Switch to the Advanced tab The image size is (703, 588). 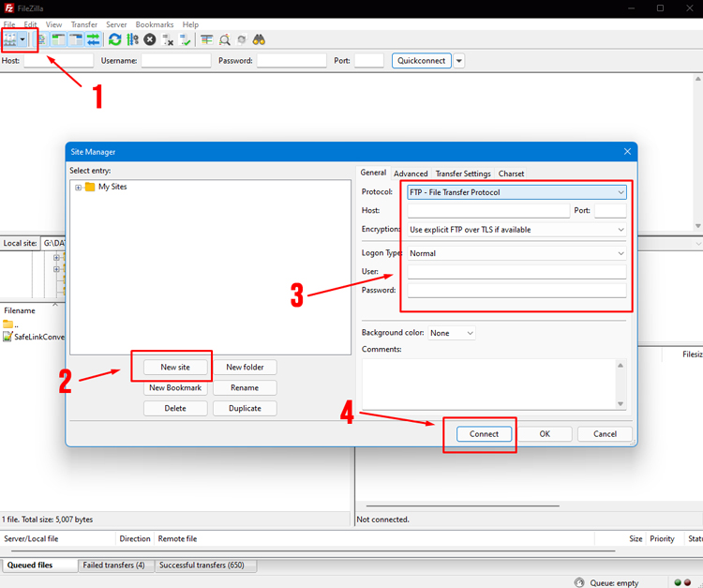click(x=411, y=173)
